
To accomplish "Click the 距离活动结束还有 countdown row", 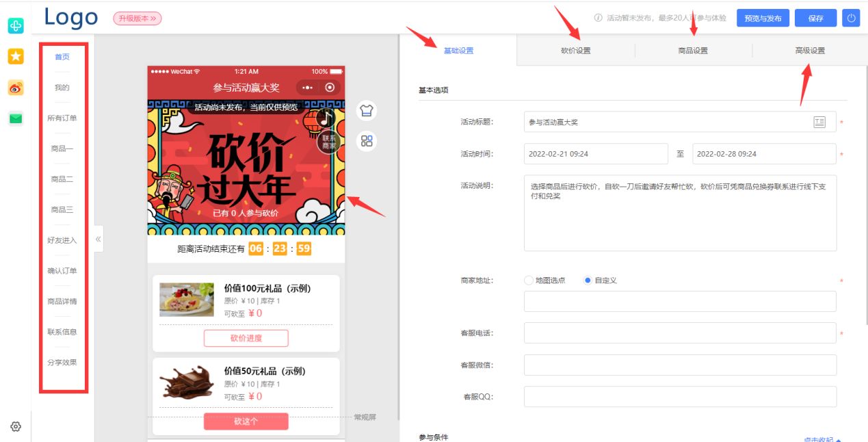I will [x=246, y=248].
